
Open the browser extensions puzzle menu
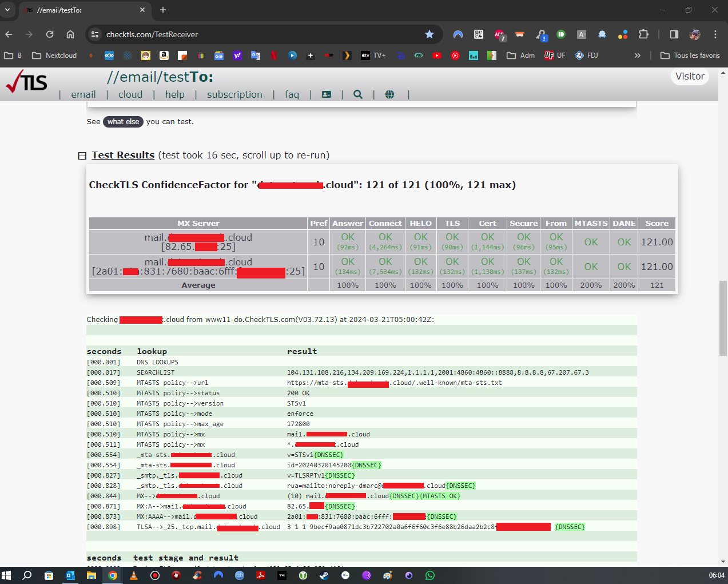tap(643, 34)
